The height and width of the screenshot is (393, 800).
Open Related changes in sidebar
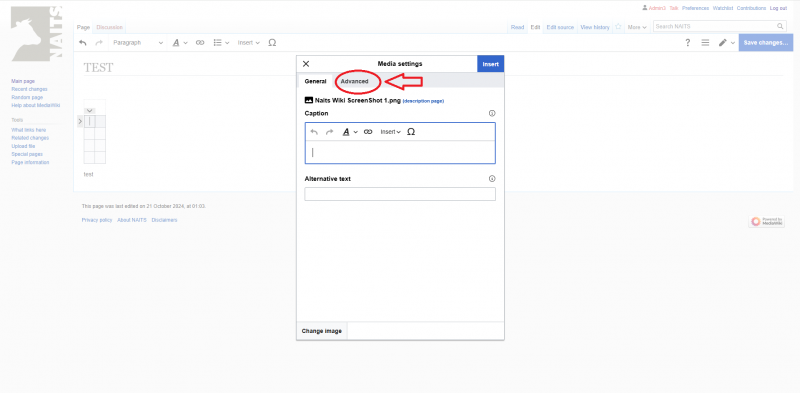(30, 138)
